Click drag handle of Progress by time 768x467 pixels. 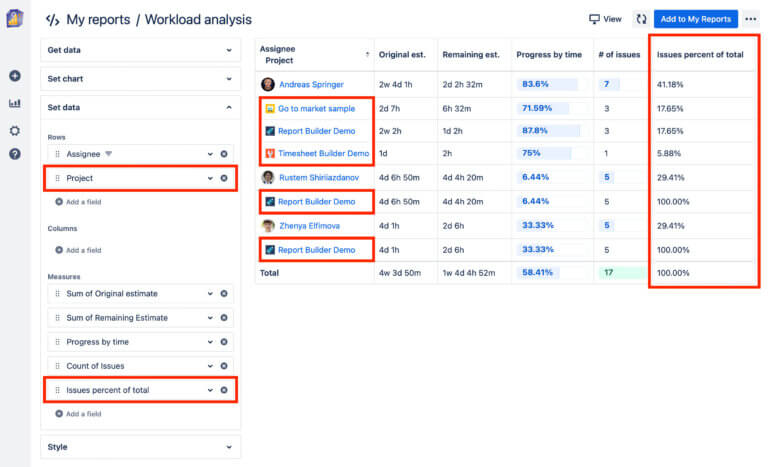coord(57,342)
